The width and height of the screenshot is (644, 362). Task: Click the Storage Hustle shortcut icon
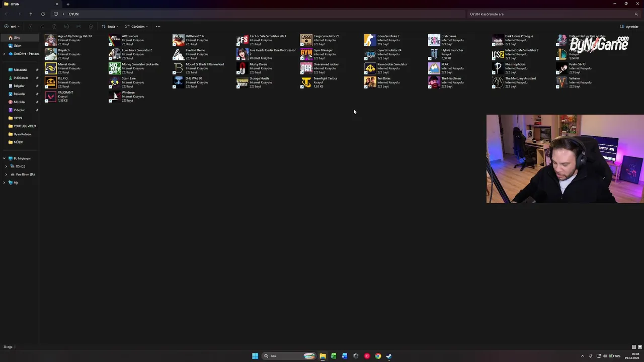243,82
